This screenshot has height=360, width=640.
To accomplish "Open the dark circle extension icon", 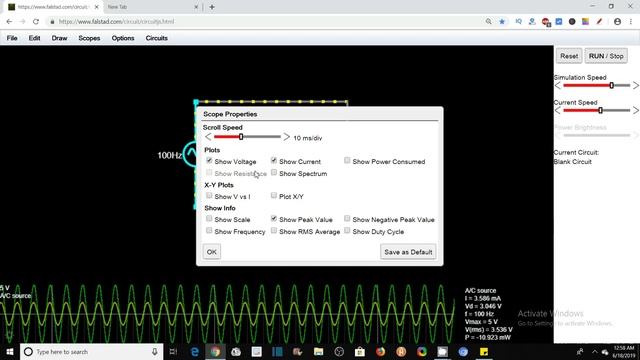I will pyautogui.click(x=572, y=22).
